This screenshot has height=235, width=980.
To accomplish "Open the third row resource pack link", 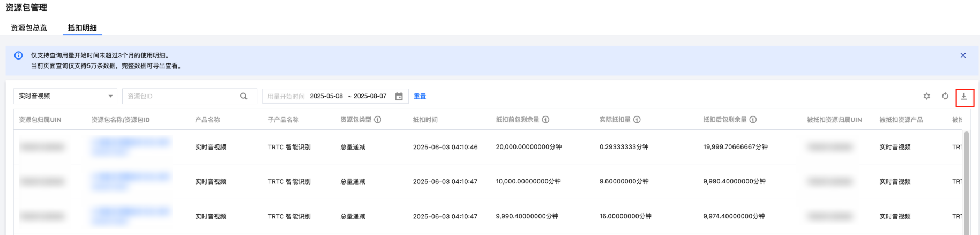I will point(131,212).
